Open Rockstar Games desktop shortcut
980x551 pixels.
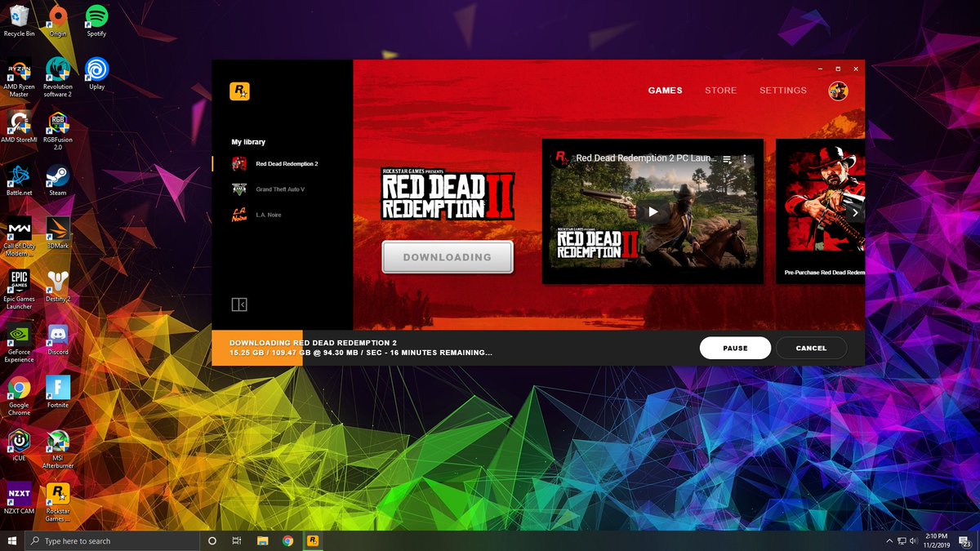(57, 502)
